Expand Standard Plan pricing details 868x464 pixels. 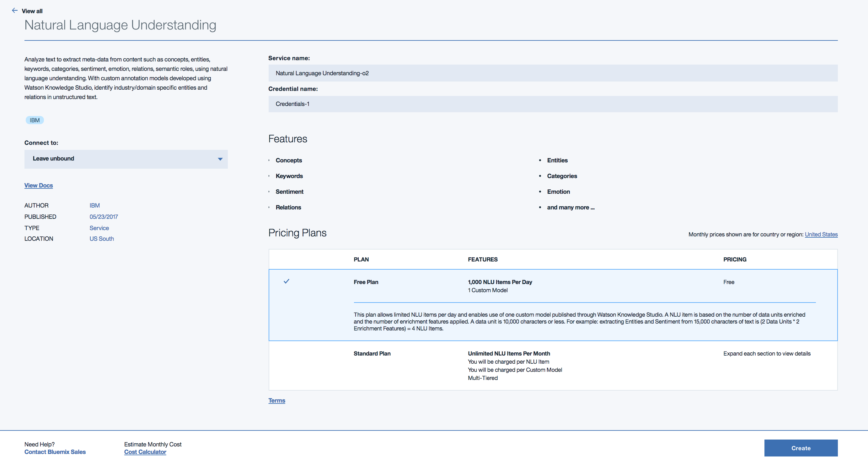pyautogui.click(x=767, y=353)
